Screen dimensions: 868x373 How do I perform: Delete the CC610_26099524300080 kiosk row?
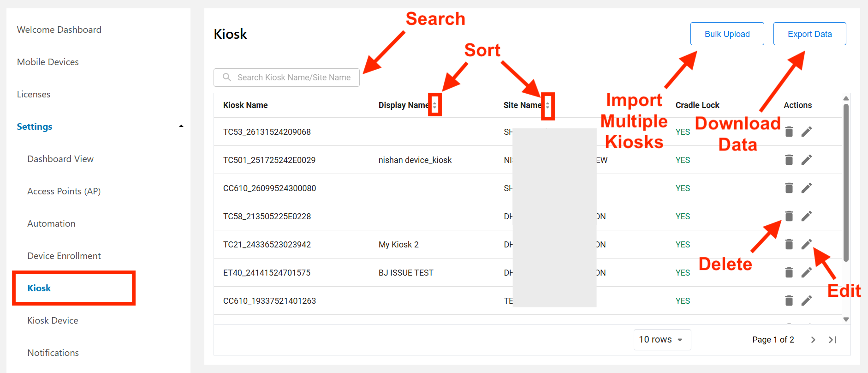coord(789,188)
